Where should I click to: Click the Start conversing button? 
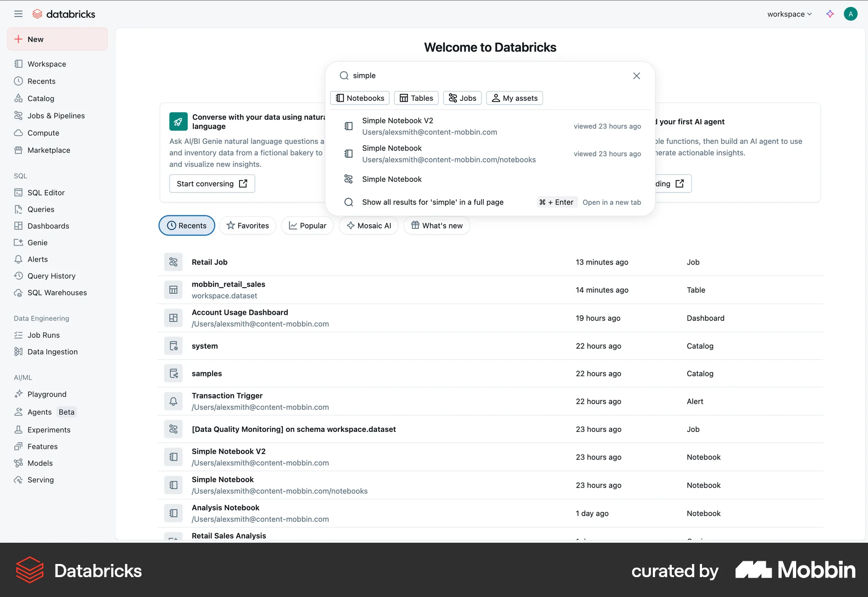coord(212,183)
